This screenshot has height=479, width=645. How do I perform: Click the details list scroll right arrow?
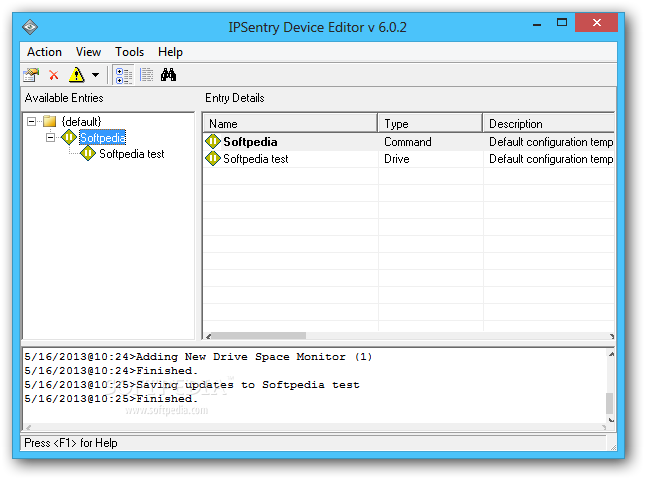tap(611, 336)
